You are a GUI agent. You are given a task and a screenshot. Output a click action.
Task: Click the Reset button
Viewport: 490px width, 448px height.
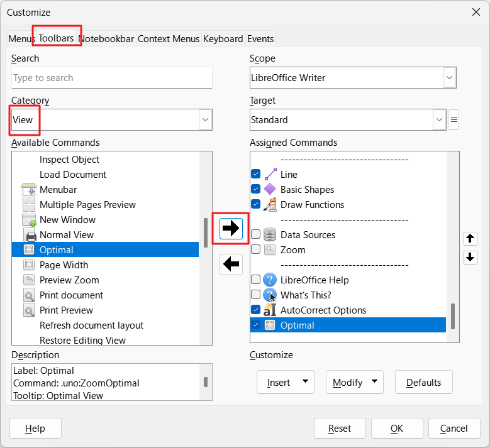click(340, 429)
